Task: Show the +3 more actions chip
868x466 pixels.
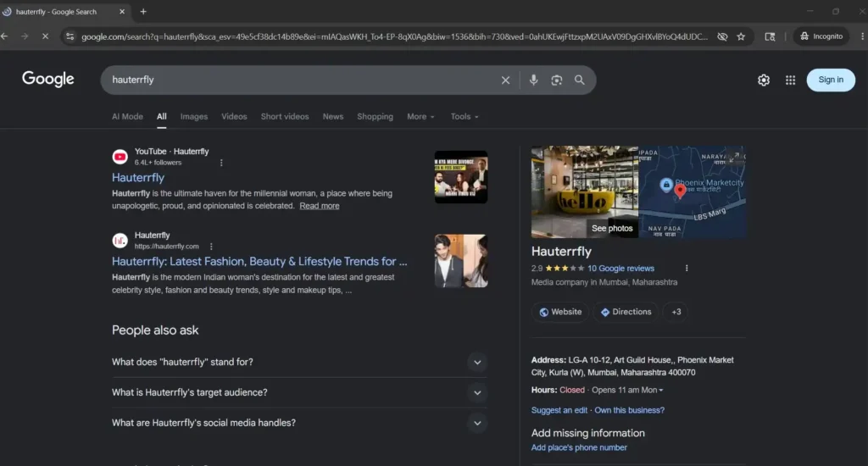Action: pyautogui.click(x=676, y=312)
